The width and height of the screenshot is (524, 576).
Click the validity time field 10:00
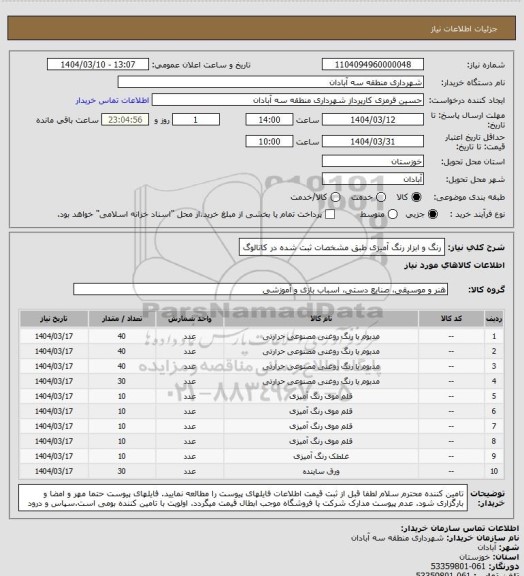[x=269, y=141]
